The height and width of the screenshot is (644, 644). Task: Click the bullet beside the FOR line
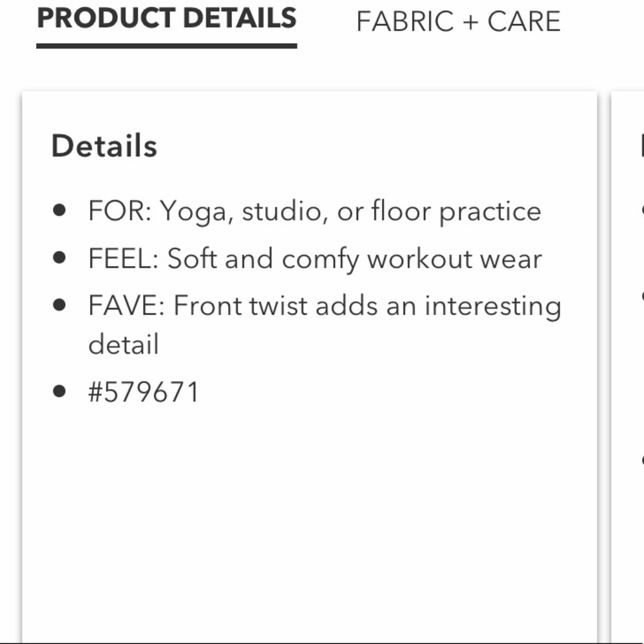point(61,210)
